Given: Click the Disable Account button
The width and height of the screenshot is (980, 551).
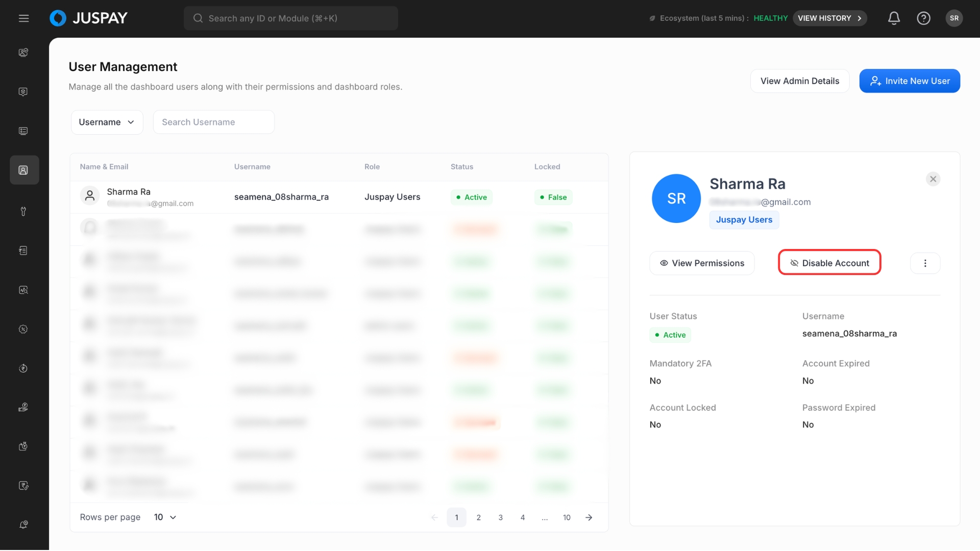Looking at the screenshot, I should (x=829, y=263).
